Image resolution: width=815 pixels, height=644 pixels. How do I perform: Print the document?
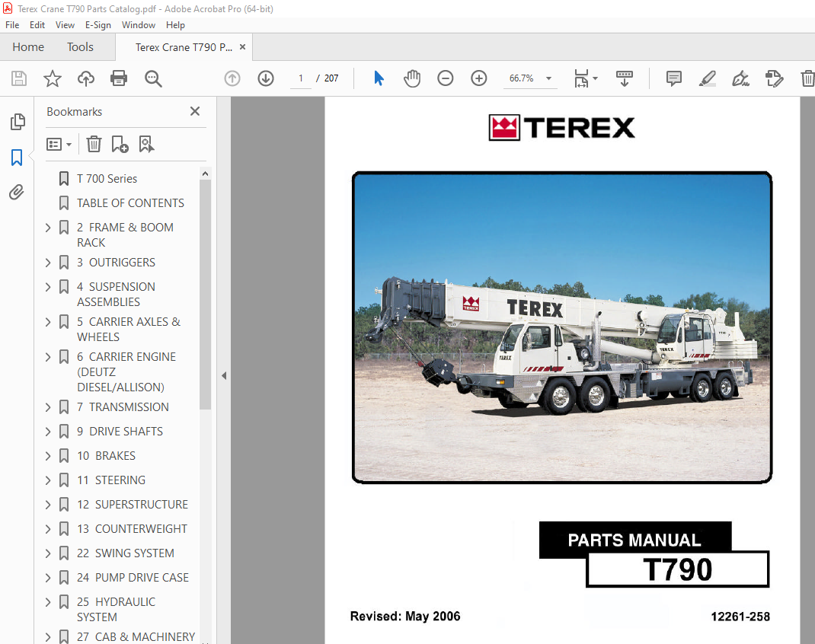pos(119,78)
